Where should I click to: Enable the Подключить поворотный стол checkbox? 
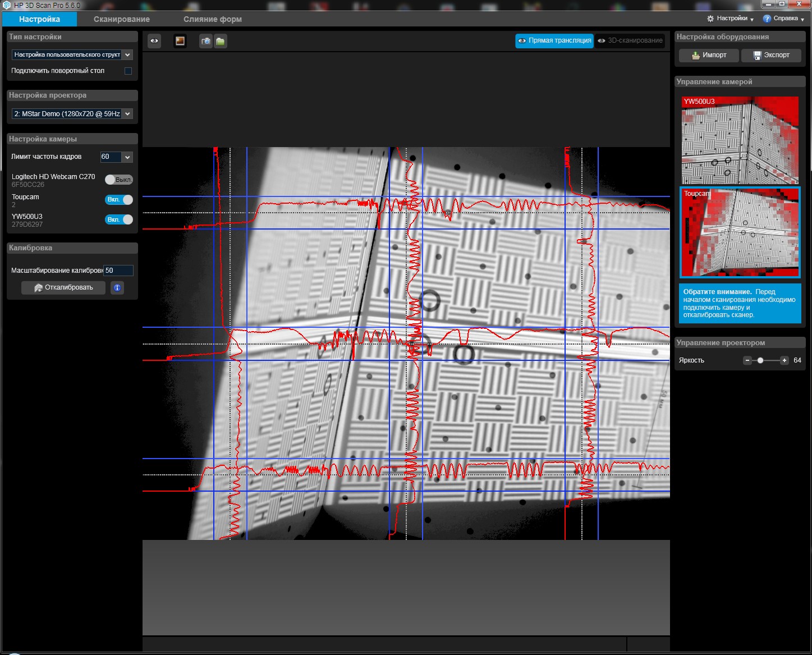(x=128, y=71)
